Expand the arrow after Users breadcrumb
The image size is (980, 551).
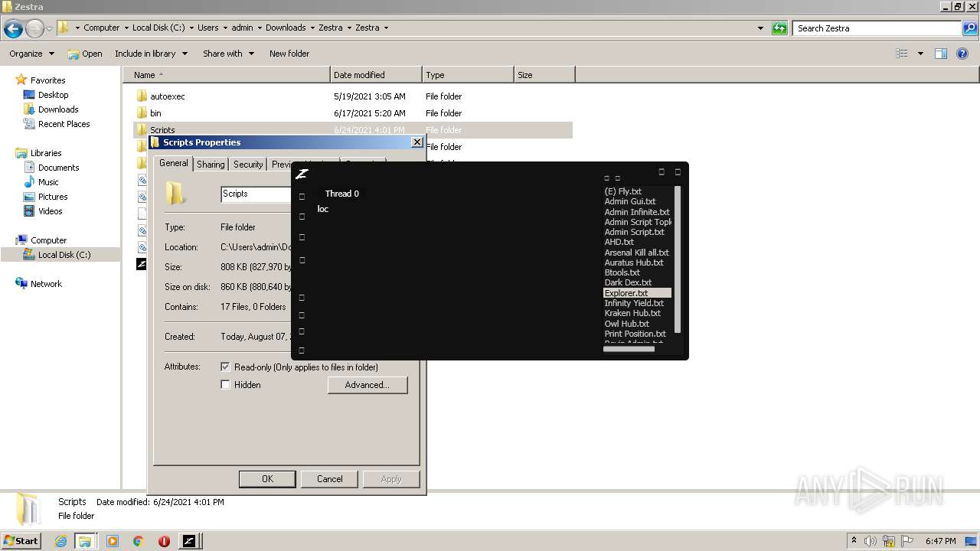coord(225,28)
